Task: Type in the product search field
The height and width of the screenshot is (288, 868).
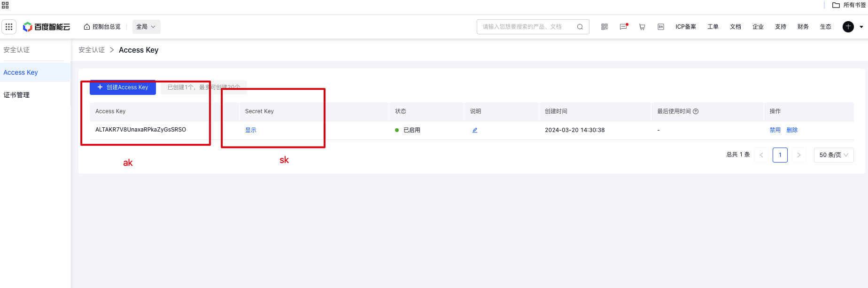Action: tap(526, 27)
